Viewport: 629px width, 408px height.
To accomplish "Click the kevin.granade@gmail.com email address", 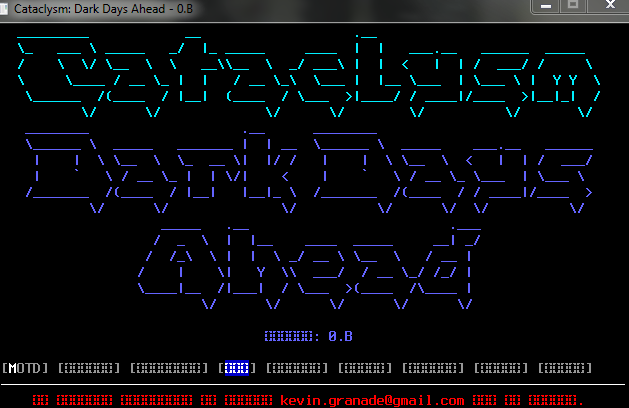I will [372, 400].
